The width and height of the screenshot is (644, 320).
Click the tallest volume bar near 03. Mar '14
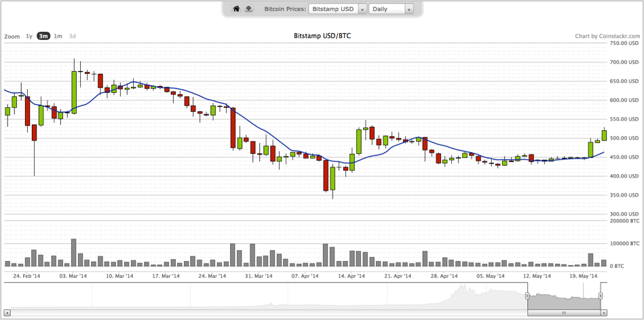(x=73, y=252)
